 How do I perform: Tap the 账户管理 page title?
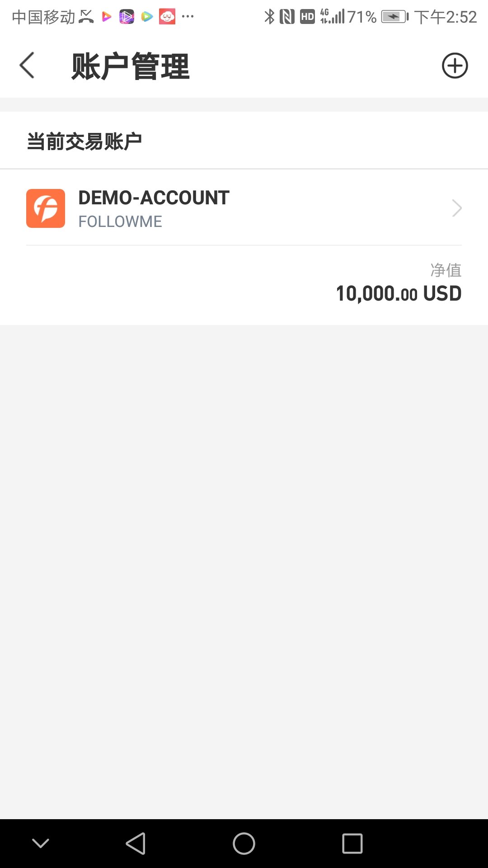[x=130, y=66]
